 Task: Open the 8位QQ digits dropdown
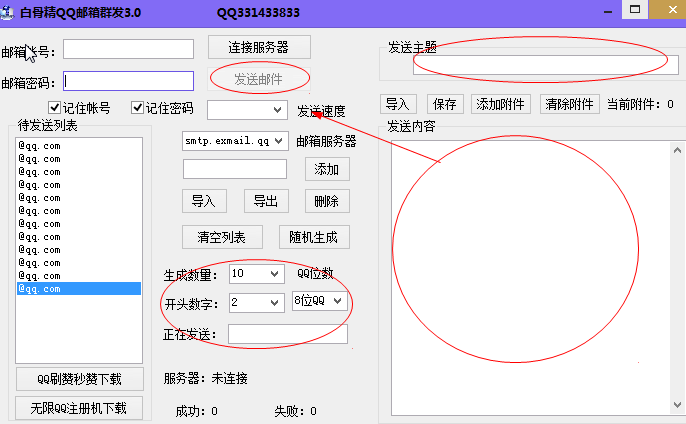(319, 301)
